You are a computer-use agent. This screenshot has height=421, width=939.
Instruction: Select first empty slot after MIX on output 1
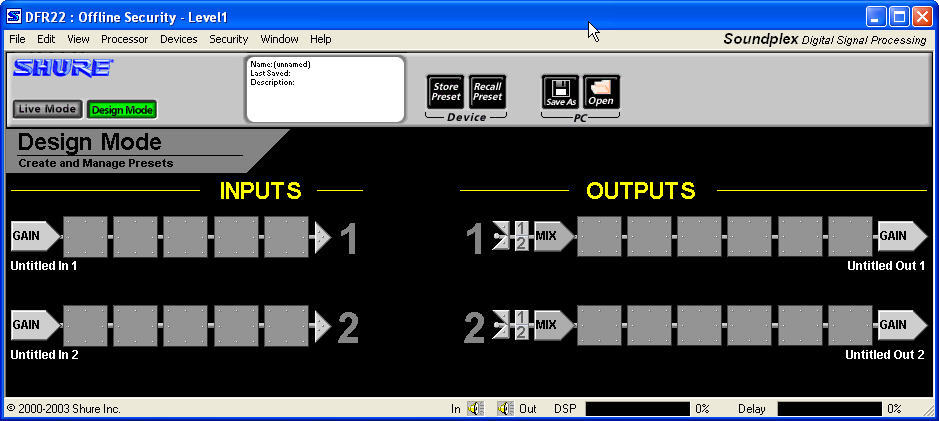pos(599,237)
